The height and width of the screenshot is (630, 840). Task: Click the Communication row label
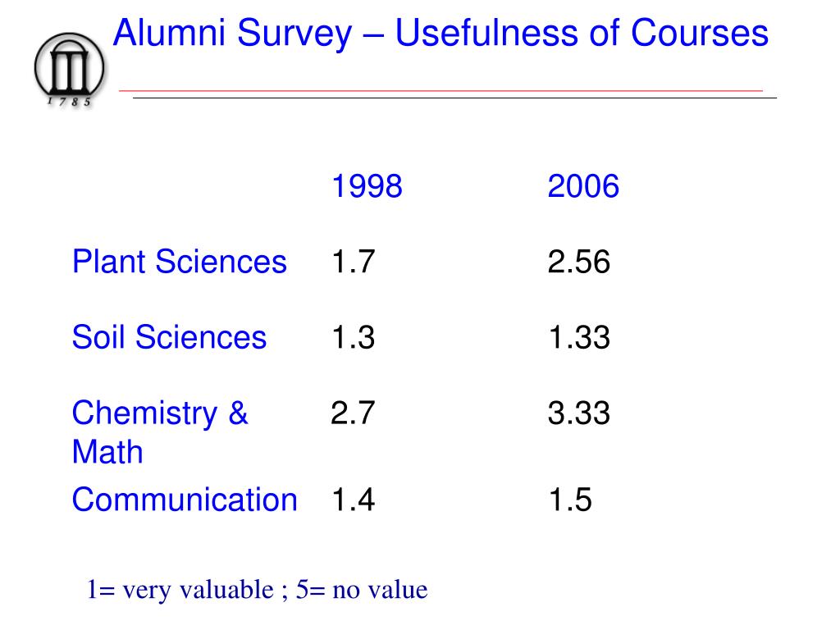pyautogui.click(x=185, y=500)
